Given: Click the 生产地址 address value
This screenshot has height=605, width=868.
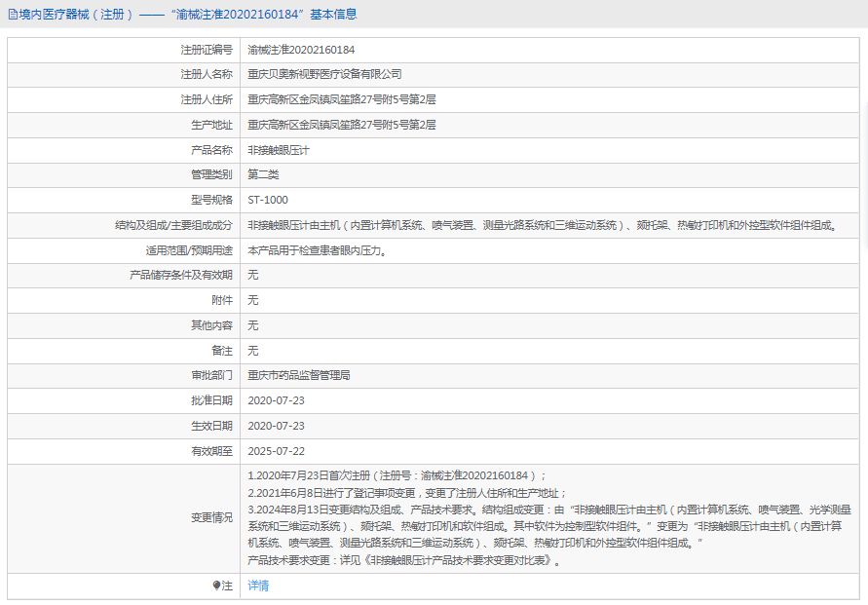Looking at the screenshot, I should 342,125.
